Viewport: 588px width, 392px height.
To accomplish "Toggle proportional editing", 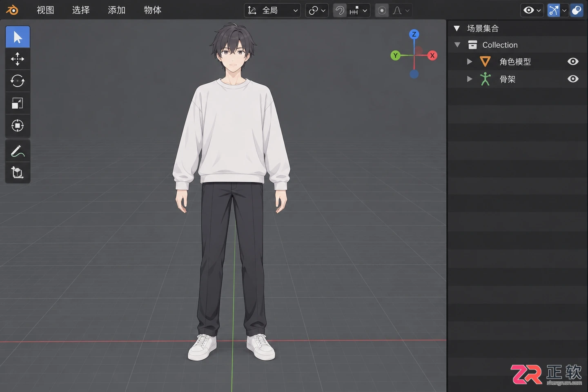I will click(x=382, y=10).
